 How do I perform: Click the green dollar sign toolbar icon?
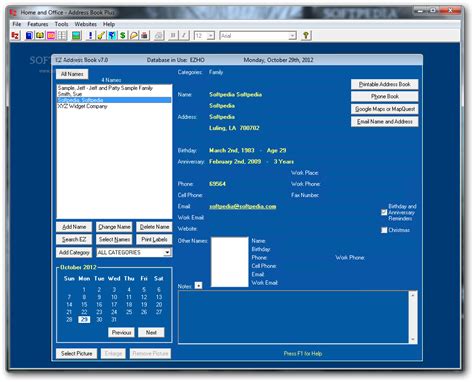(123, 35)
